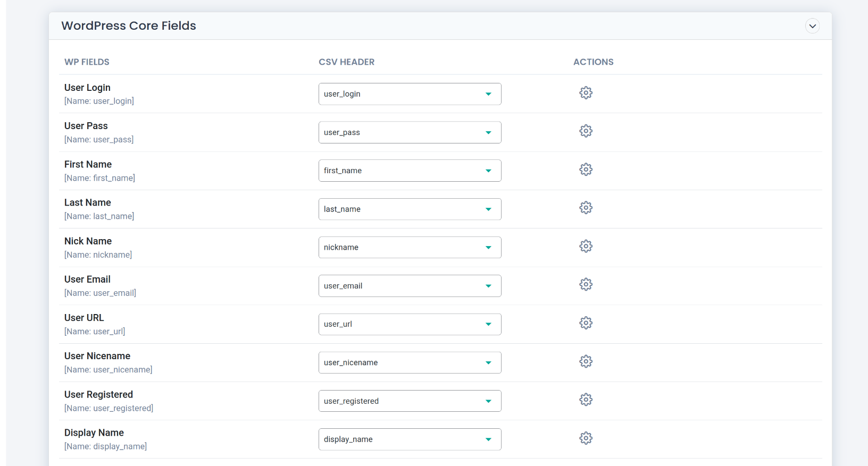Expand the user_url mapping dropdown

[x=410, y=324]
